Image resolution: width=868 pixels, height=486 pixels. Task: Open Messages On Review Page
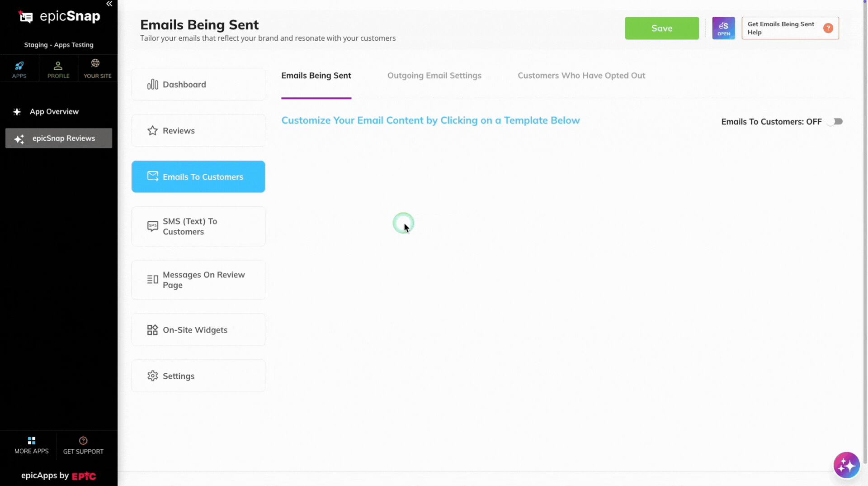pos(198,280)
